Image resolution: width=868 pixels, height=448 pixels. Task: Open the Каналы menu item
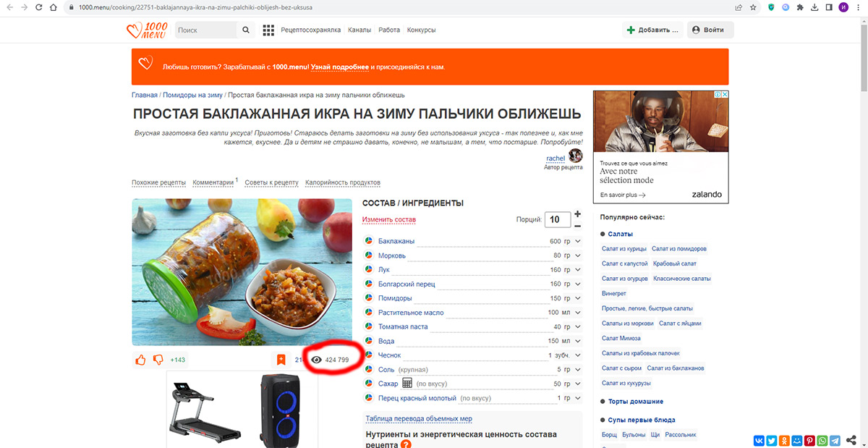tap(359, 30)
